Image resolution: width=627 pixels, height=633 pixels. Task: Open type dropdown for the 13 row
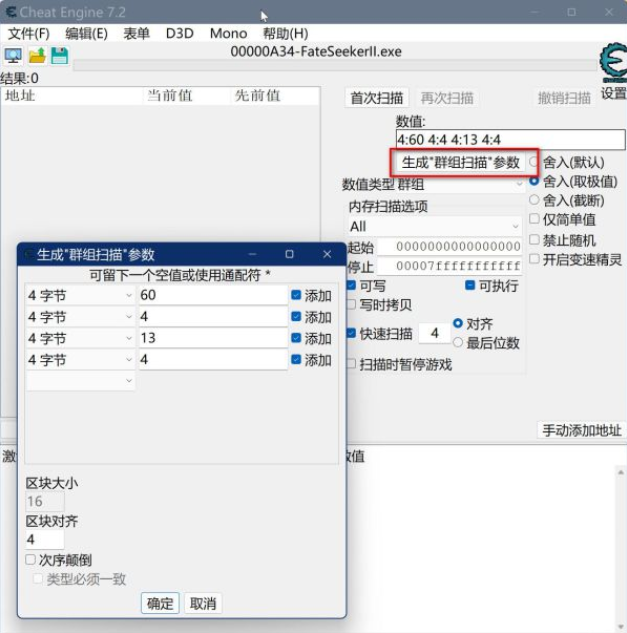click(80, 338)
